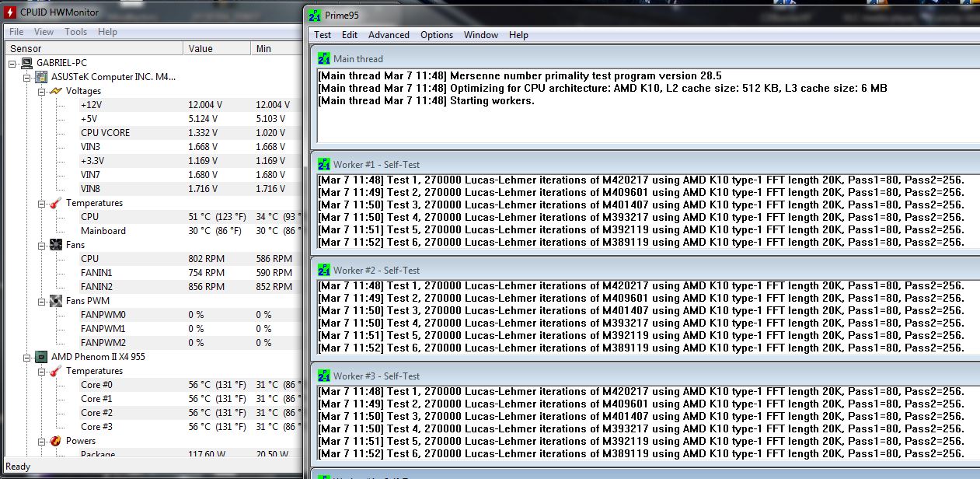Image resolution: width=980 pixels, height=479 pixels.
Task: Collapse the mainboard Temperatures group
Action: 42,203
